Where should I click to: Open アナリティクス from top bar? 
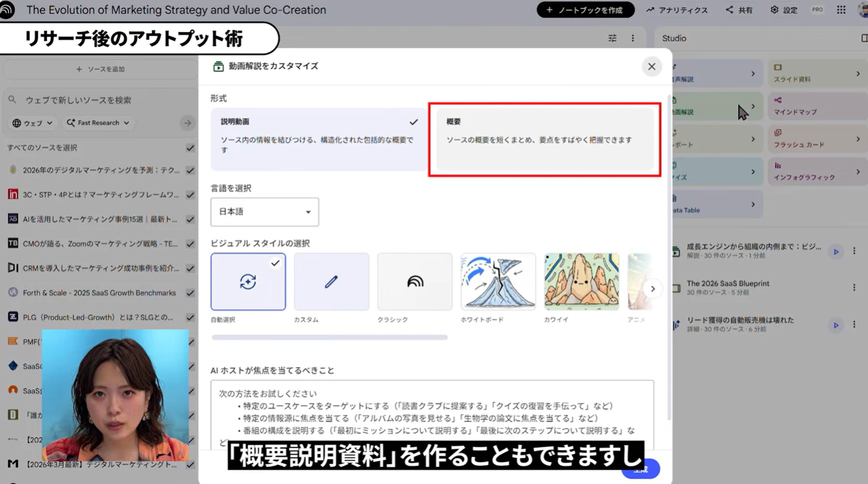677,10
